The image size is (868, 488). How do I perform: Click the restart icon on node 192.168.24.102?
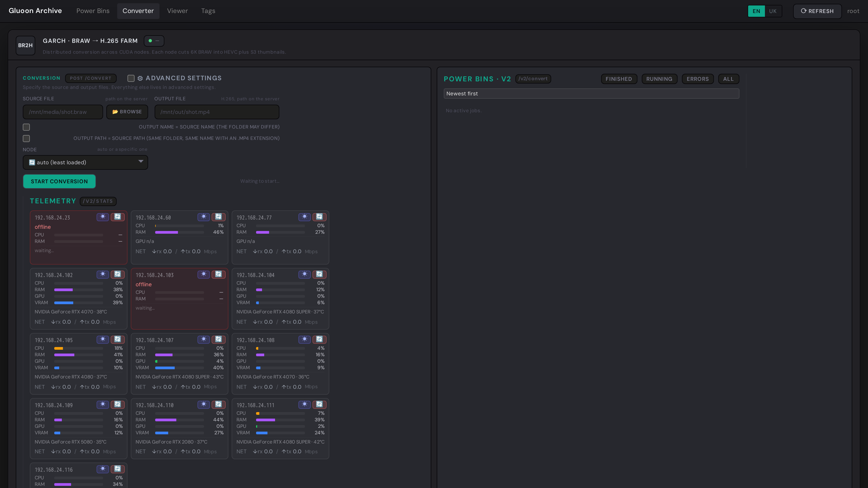click(x=118, y=274)
